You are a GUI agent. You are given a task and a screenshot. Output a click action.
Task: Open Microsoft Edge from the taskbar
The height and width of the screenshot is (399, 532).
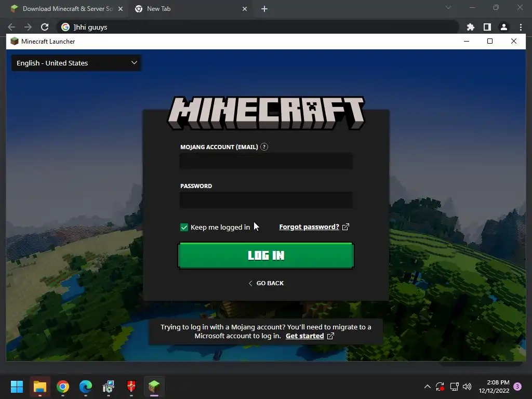coord(86,387)
